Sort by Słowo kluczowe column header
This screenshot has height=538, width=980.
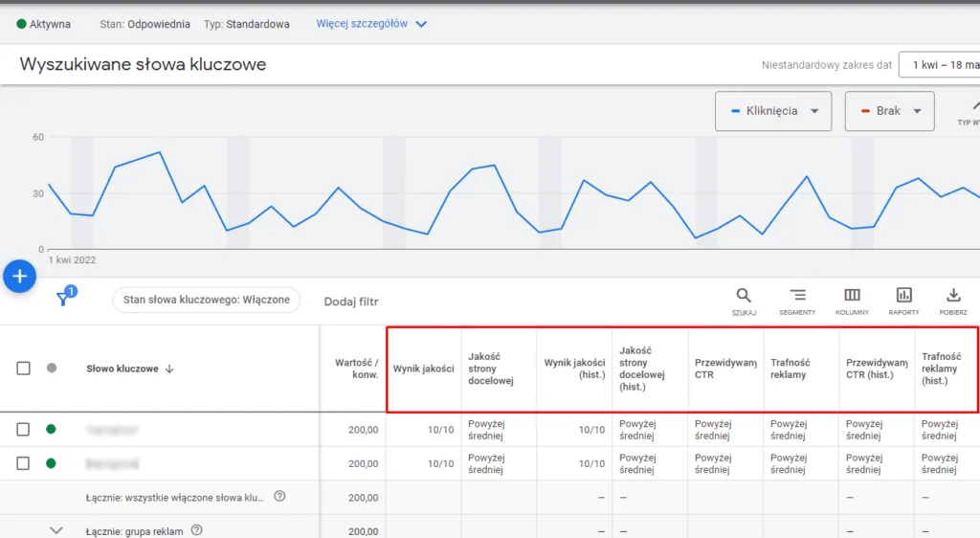pos(122,369)
